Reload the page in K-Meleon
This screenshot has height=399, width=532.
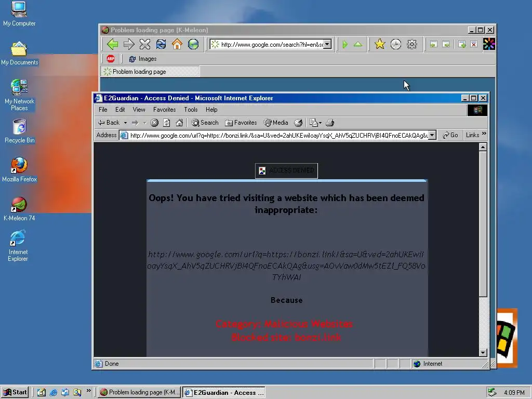click(161, 44)
